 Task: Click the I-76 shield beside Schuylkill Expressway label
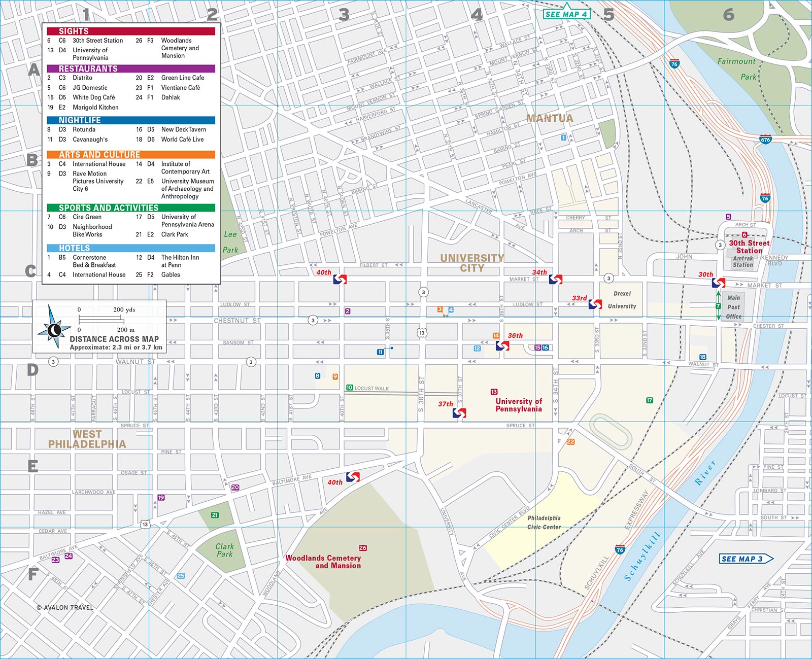[620, 550]
